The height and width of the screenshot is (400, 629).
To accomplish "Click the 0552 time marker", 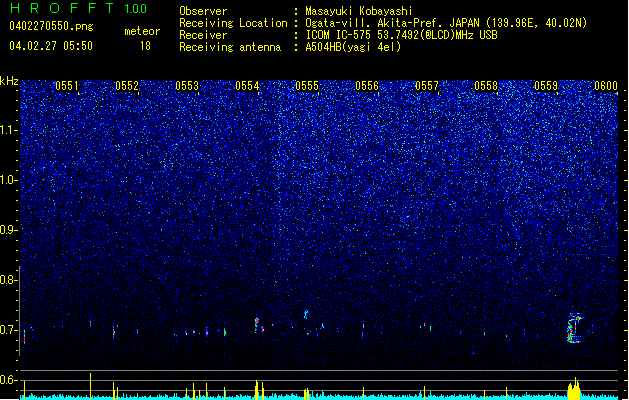I will coord(127,86).
